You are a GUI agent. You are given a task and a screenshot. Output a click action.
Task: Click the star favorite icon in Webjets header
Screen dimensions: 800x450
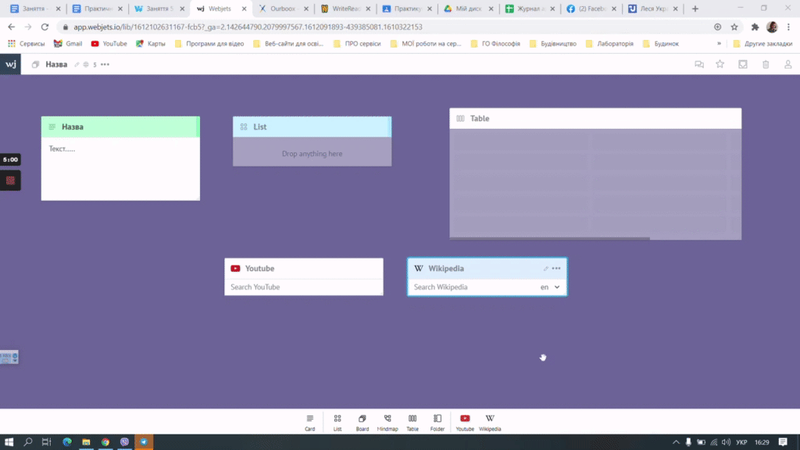point(720,65)
